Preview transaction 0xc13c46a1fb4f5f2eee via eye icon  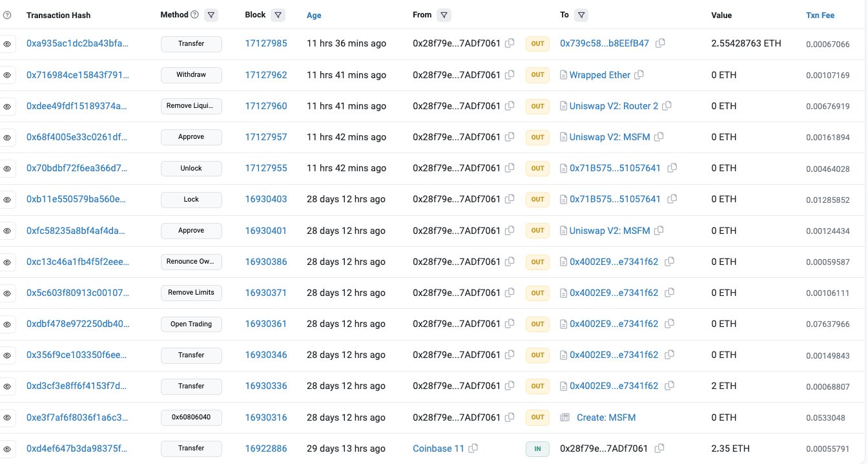pos(7,262)
